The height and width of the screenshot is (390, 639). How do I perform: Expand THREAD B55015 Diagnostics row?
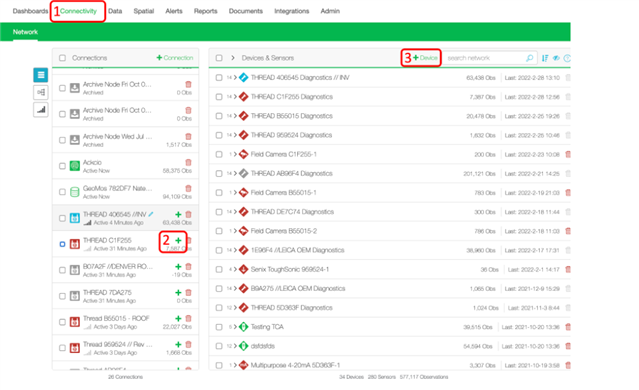[x=235, y=116]
